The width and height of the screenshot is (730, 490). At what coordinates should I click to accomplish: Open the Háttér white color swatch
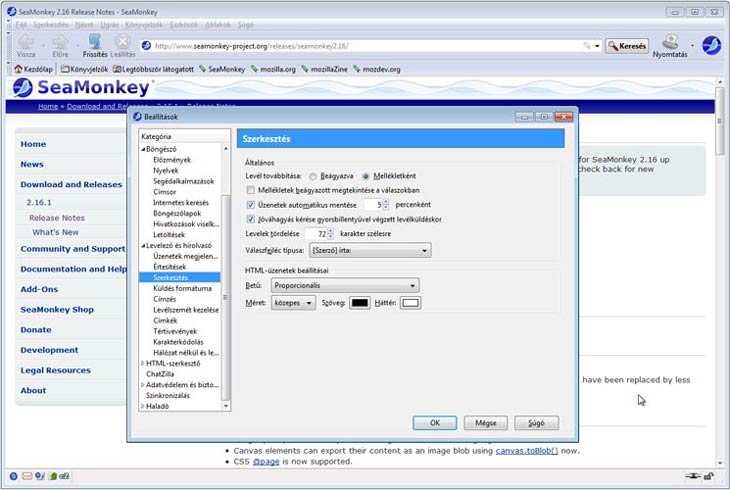[x=410, y=303]
